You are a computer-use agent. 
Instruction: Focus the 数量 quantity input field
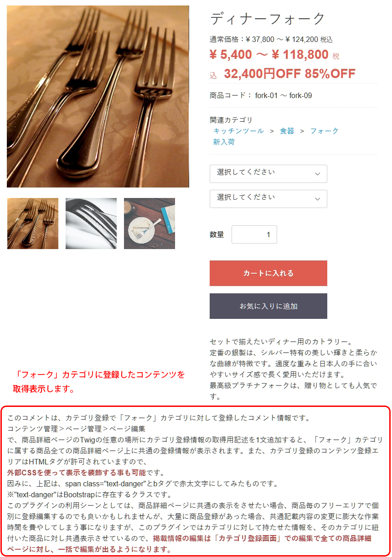[254, 234]
